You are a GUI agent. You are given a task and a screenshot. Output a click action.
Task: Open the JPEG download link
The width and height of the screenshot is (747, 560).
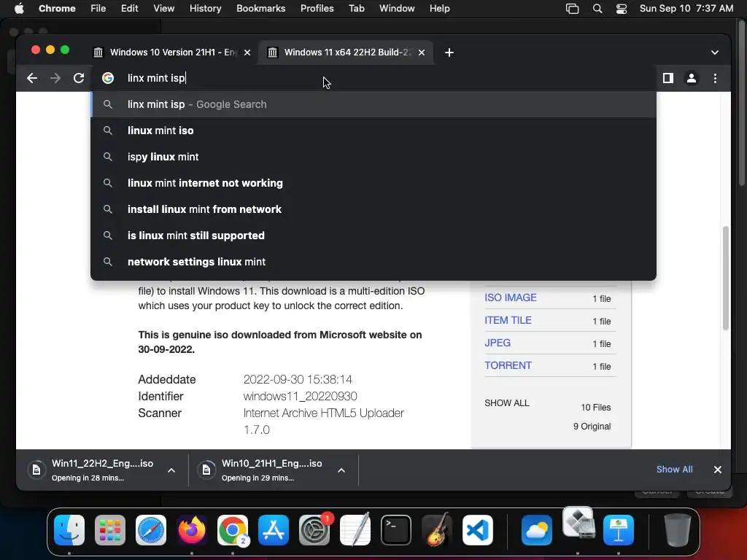click(x=498, y=343)
